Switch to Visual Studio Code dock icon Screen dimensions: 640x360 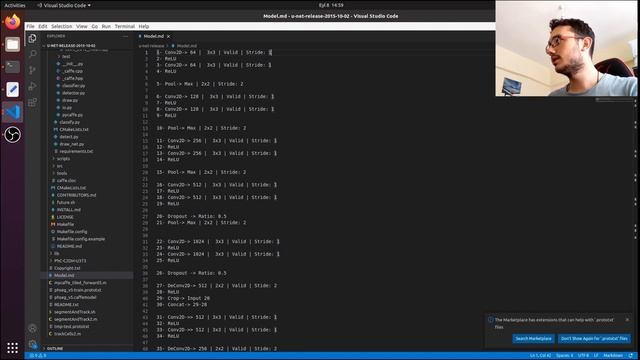12,112
